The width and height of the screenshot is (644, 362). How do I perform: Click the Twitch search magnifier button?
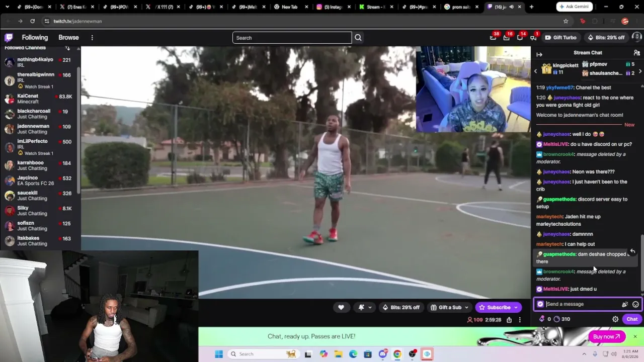[358, 38]
